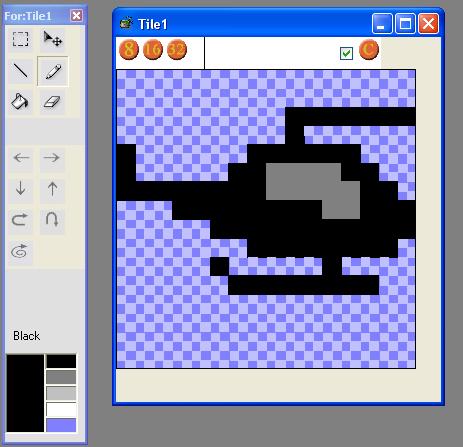This screenshot has height=447, width=463.
Task: Click the orange C button
Action: (x=369, y=49)
